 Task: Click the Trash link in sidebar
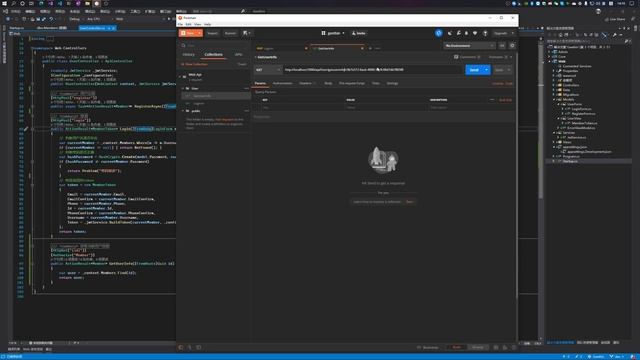242,64
